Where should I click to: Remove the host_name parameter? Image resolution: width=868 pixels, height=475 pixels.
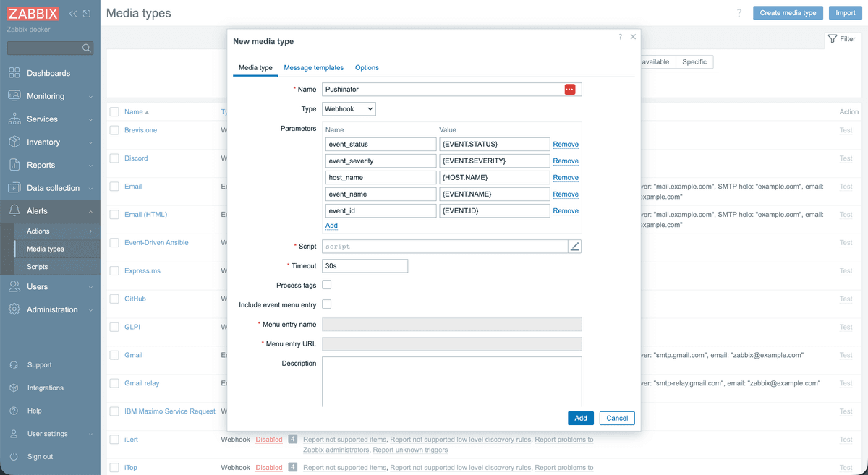(x=566, y=178)
